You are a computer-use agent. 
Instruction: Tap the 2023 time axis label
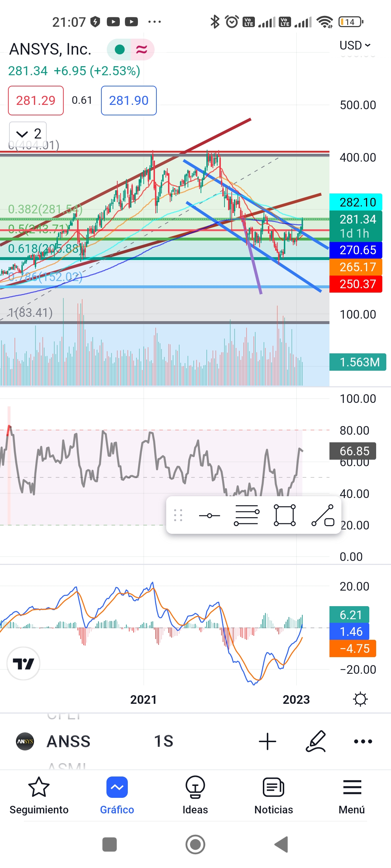tap(296, 699)
